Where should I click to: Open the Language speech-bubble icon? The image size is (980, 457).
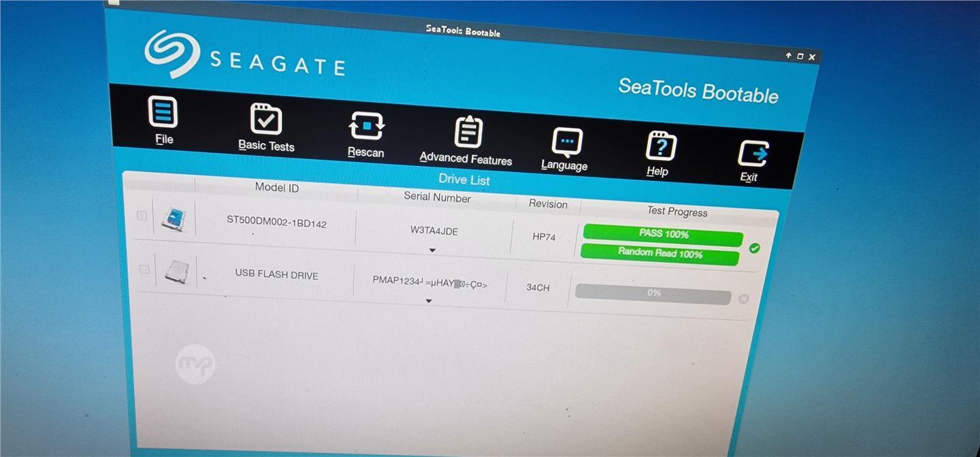coord(566,142)
